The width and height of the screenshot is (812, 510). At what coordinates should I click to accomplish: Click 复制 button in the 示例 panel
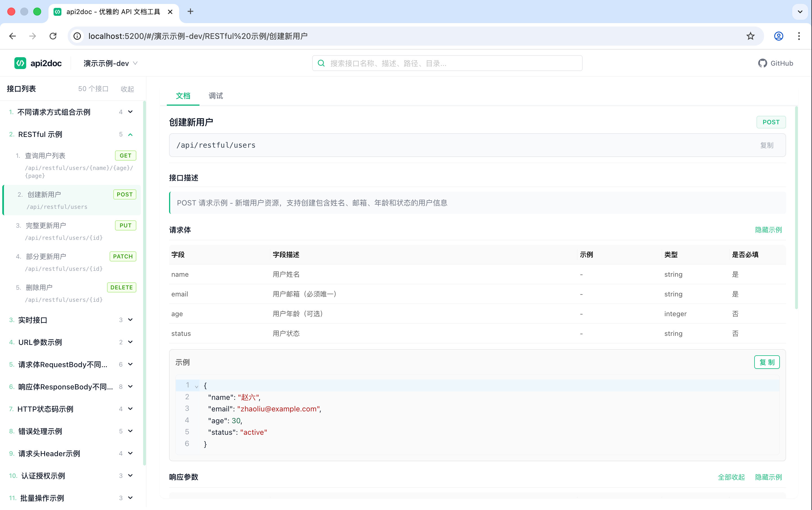tap(767, 362)
